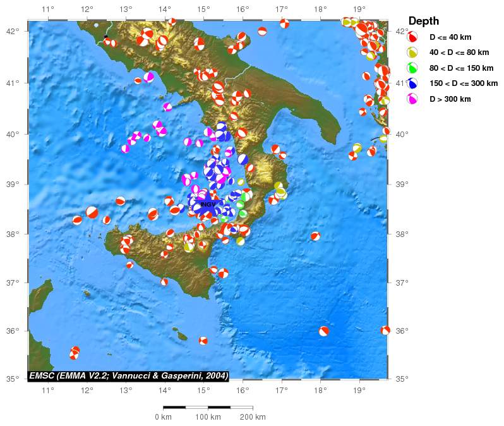Click the black-and-white distance scale bar
Image resolution: width=504 pixels, height=426 pixels.
coord(208,407)
